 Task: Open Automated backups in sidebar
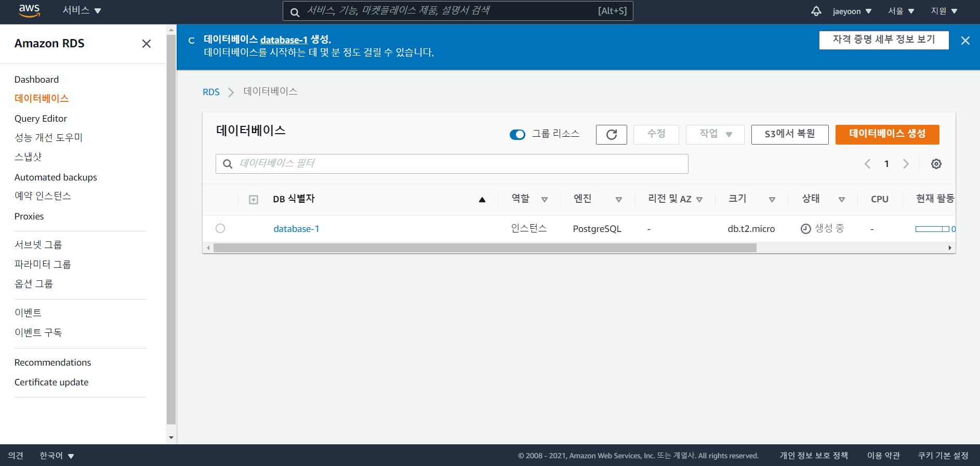pyautogui.click(x=56, y=177)
